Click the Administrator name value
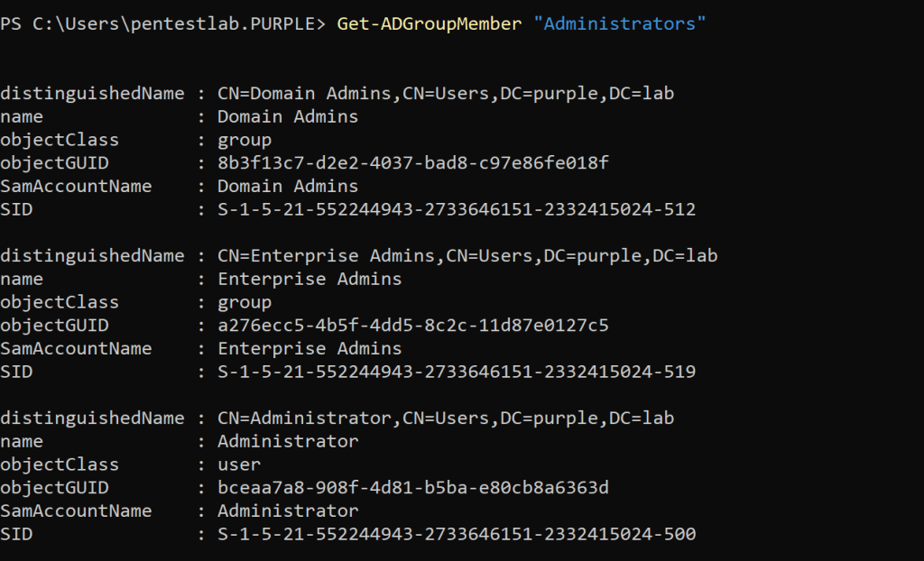 point(288,441)
